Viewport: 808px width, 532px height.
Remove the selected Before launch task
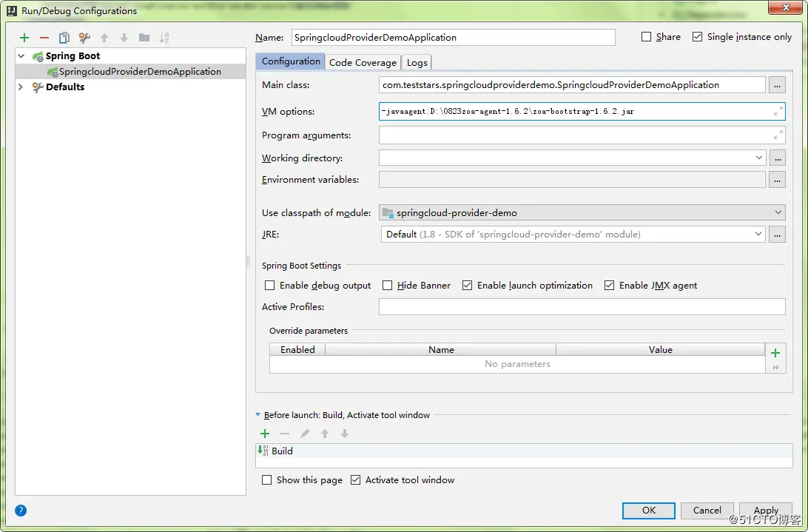(x=284, y=434)
